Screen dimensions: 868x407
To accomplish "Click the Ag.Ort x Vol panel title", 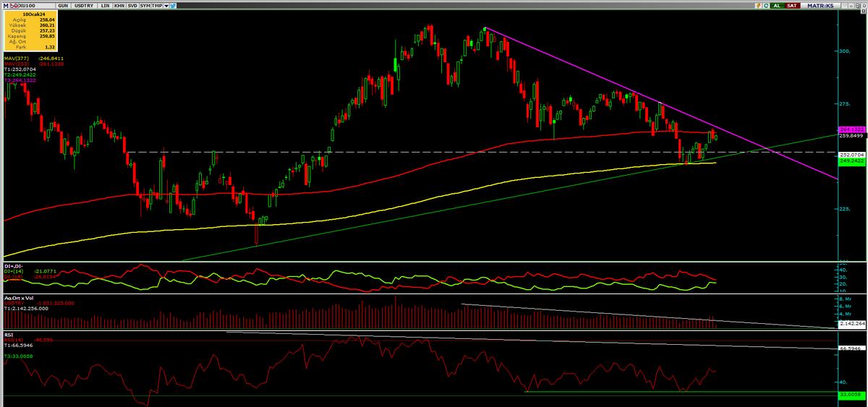I will (x=19, y=298).
